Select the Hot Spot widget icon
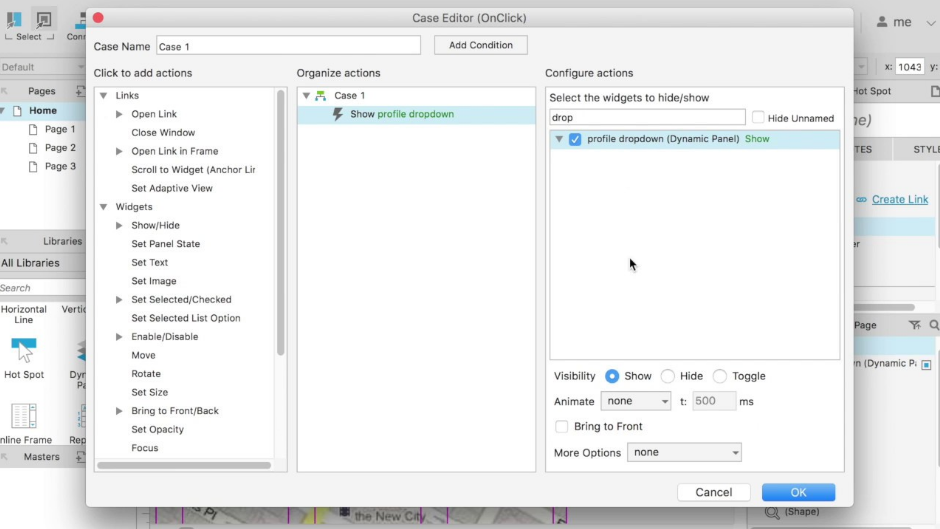940x529 pixels. pos(24,350)
